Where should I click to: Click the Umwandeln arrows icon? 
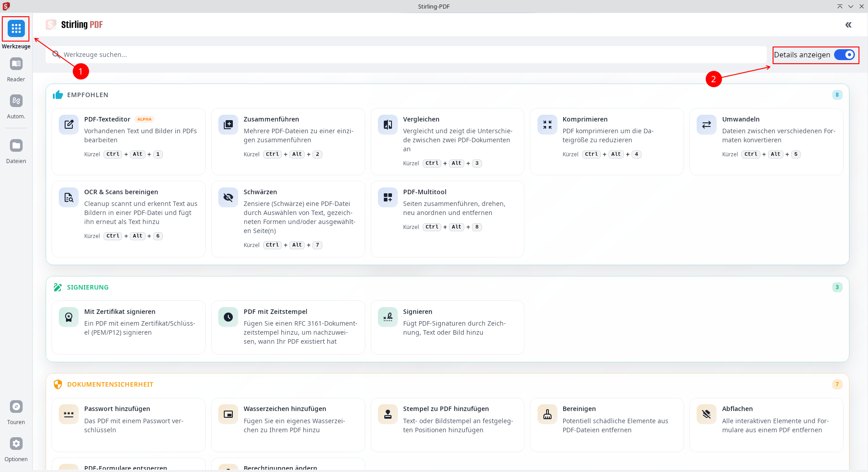coord(707,125)
